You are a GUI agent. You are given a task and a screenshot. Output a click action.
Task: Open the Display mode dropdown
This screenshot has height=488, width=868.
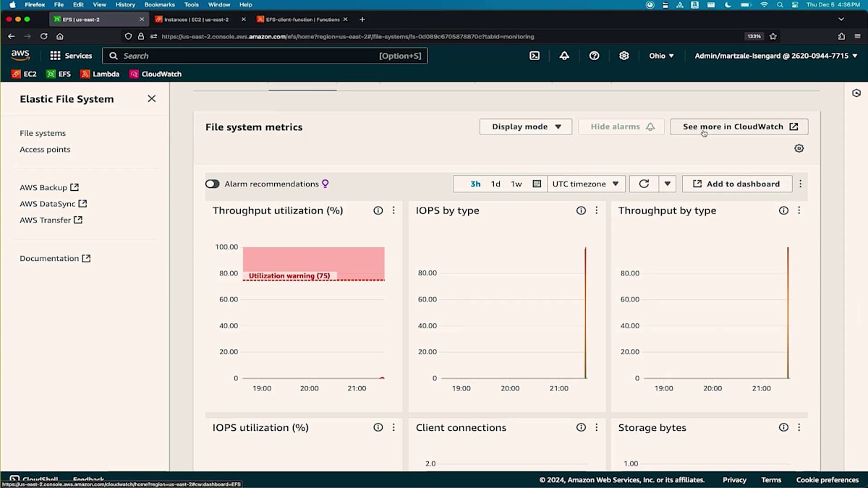[x=526, y=127]
